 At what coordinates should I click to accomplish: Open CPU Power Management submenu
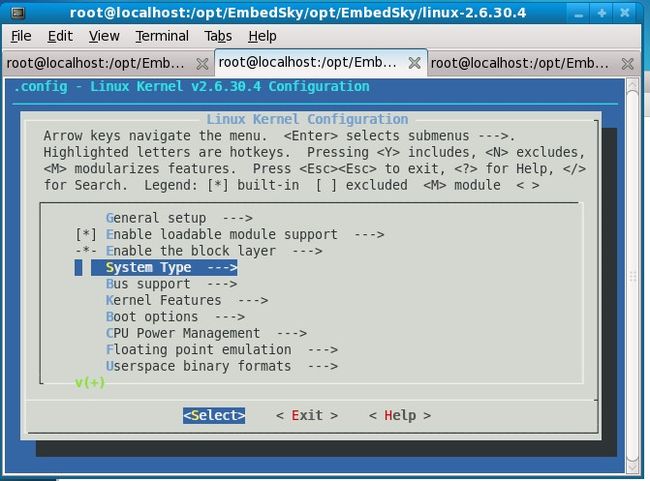pyautogui.click(x=206, y=333)
